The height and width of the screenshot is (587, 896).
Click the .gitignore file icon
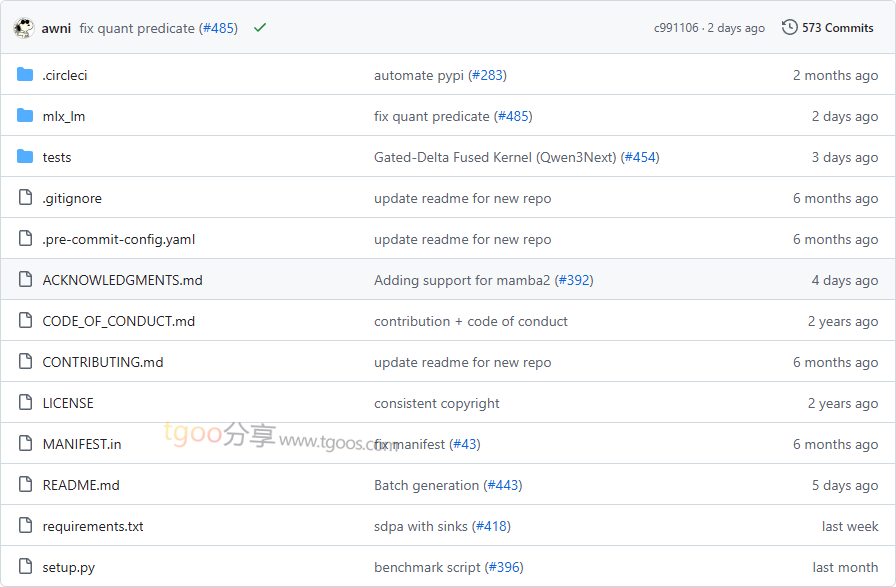click(x=25, y=198)
